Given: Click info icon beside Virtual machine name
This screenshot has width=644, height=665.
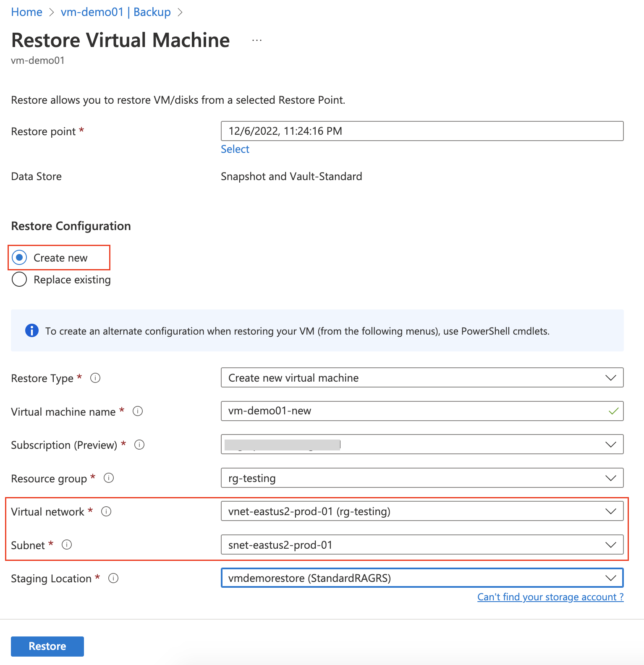Looking at the screenshot, I should [138, 411].
